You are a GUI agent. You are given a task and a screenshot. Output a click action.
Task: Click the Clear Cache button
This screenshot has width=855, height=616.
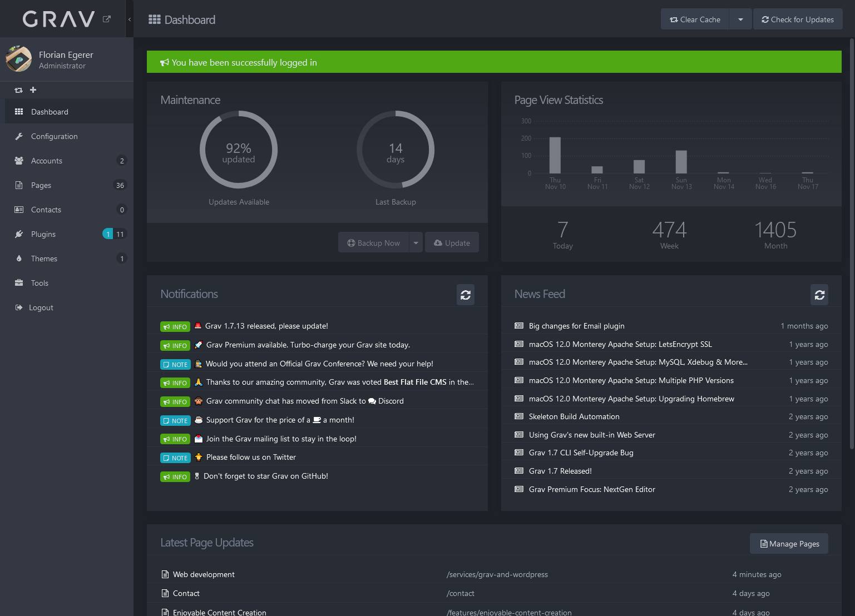[x=695, y=19]
